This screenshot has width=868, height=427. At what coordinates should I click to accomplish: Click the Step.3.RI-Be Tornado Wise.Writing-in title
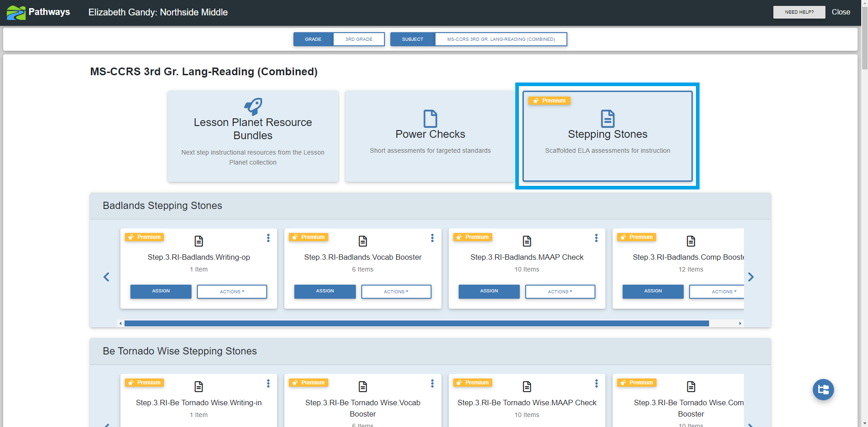[199, 403]
